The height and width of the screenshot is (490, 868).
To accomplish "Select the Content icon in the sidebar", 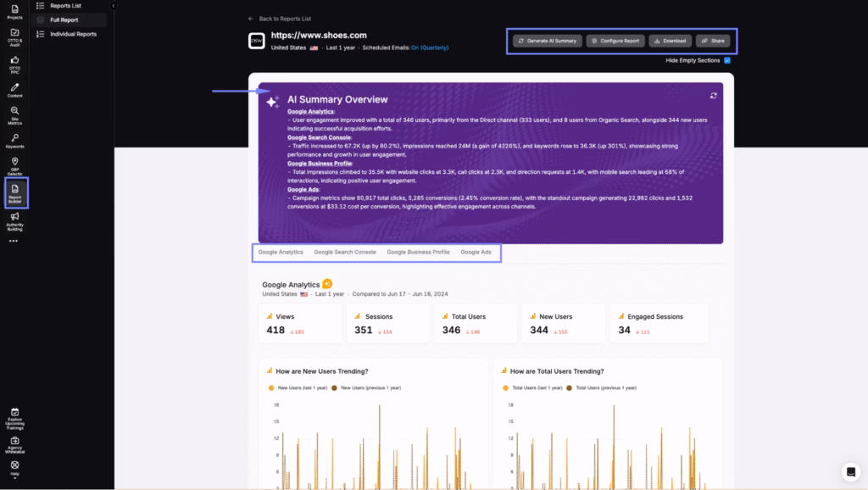I will pyautogui.click(x=14, y=89).
